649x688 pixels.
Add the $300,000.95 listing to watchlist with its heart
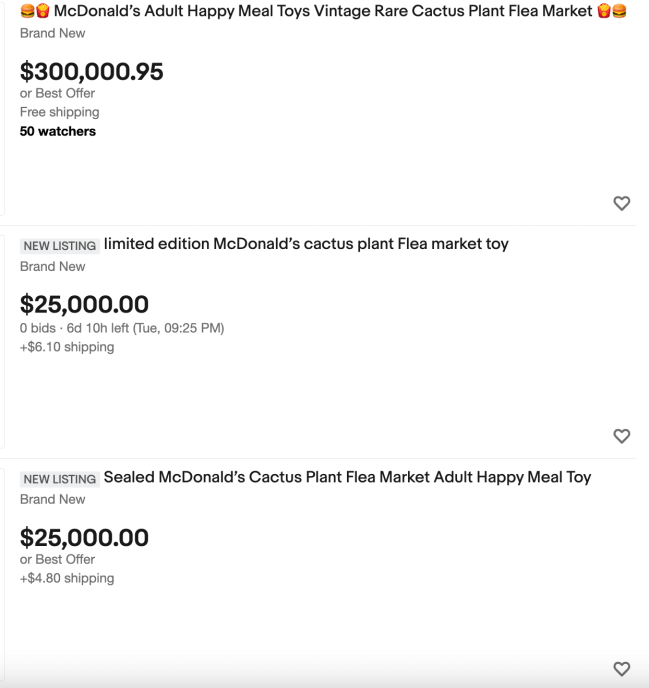621,203
